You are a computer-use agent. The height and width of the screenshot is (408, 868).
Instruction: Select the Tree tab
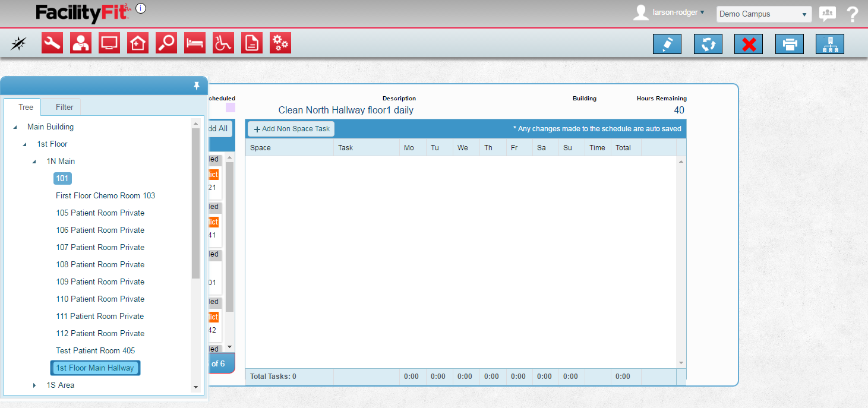click(x=26, y=107)
